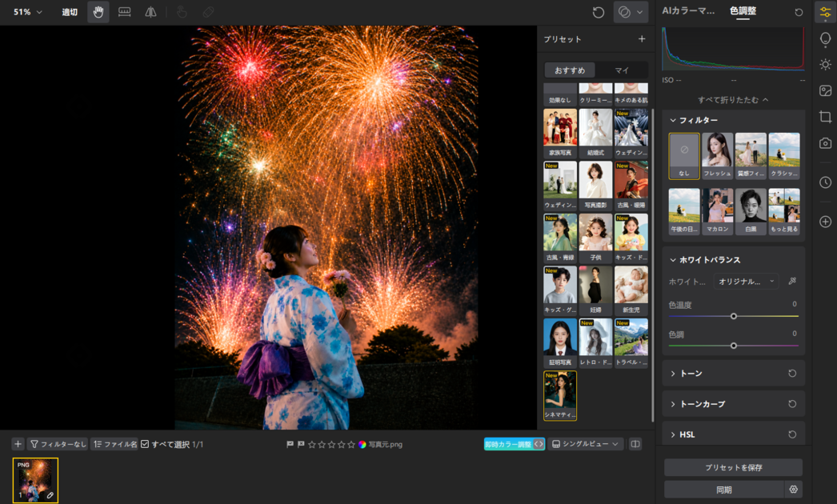Adjust the 色温度 slider handle
Viewport: 837px width, 504px height.
coord(734,316)
